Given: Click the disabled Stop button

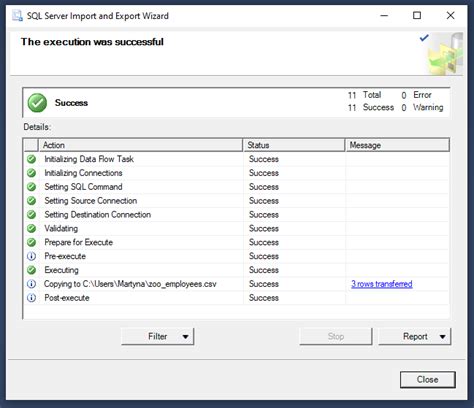Looking at the screenshot, I should (336, 336).
